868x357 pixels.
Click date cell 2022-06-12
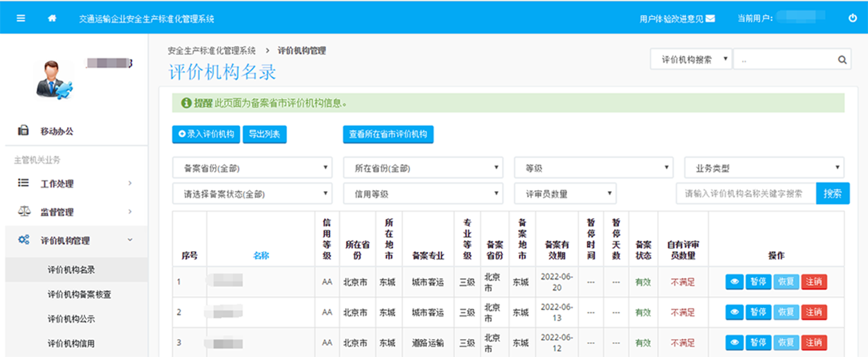click(x=556, y=342)
